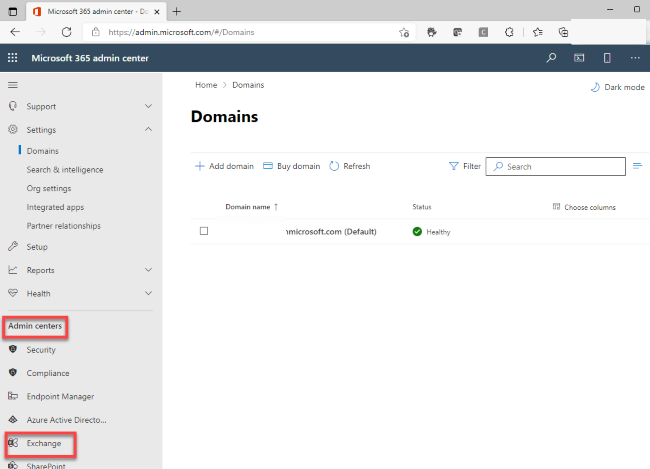Click Microsoft 365 admin center title
Viewport: 650px width, 469px height.
90,58
